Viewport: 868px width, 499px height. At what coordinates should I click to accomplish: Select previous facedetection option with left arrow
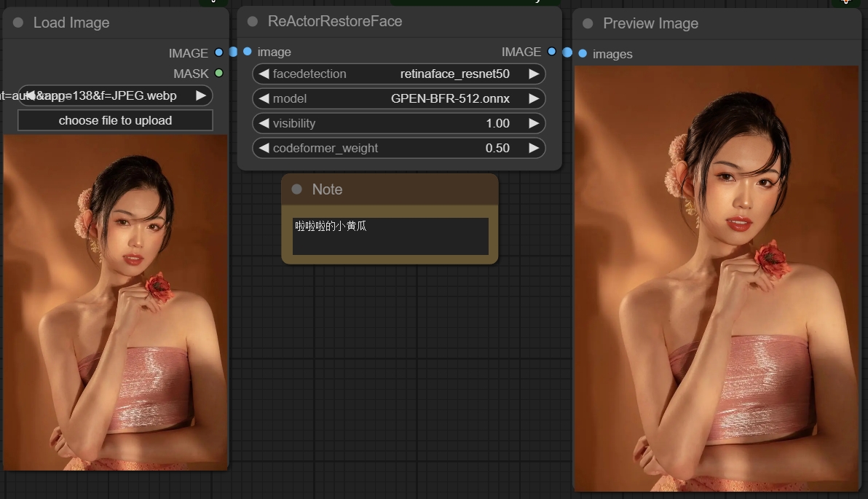264,74
